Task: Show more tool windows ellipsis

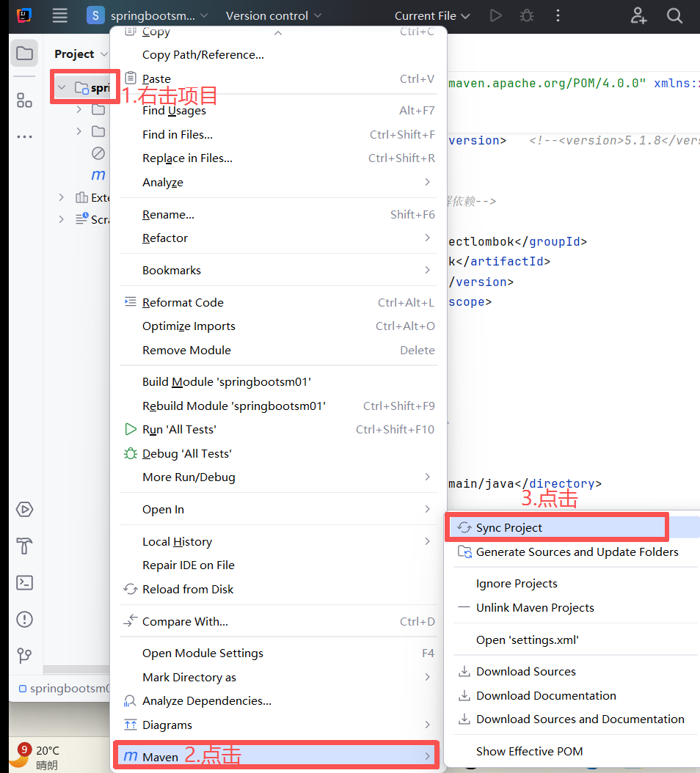Action: coord(25,136)
